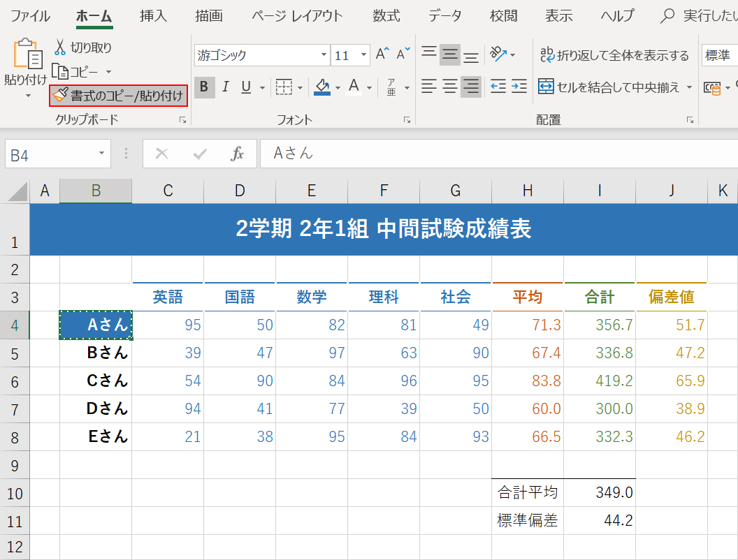
Task: Decrease font size with the smaller A icon
Action: pyautogui.click(x=403, y=54)
